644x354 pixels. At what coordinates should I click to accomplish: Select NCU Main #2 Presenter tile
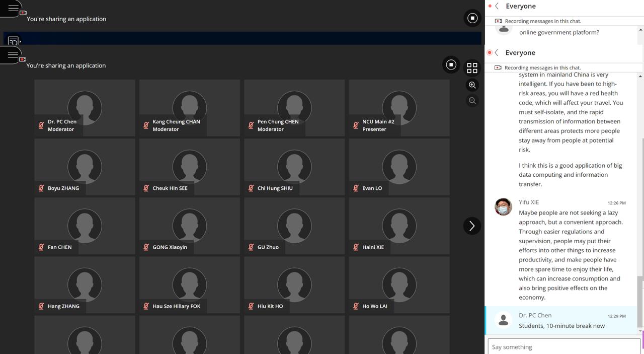[x=399, y=107]
